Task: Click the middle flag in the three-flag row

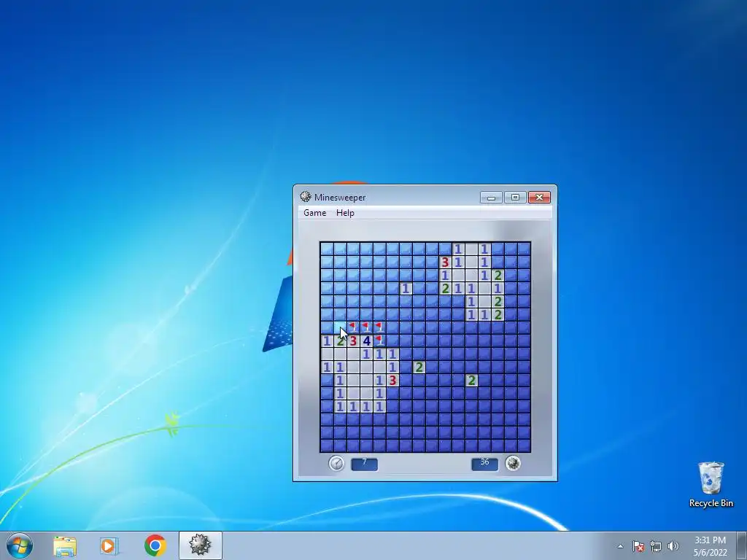Action: point(366,327)
